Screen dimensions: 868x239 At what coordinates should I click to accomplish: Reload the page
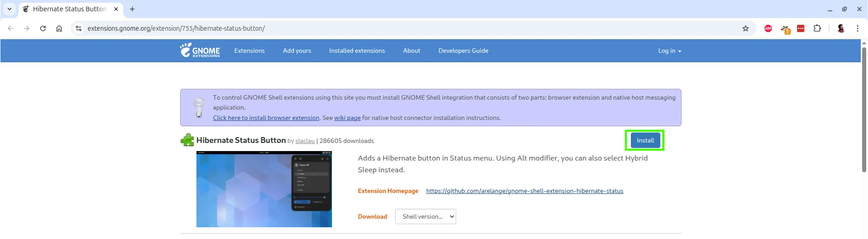click(x=43, y=28)
